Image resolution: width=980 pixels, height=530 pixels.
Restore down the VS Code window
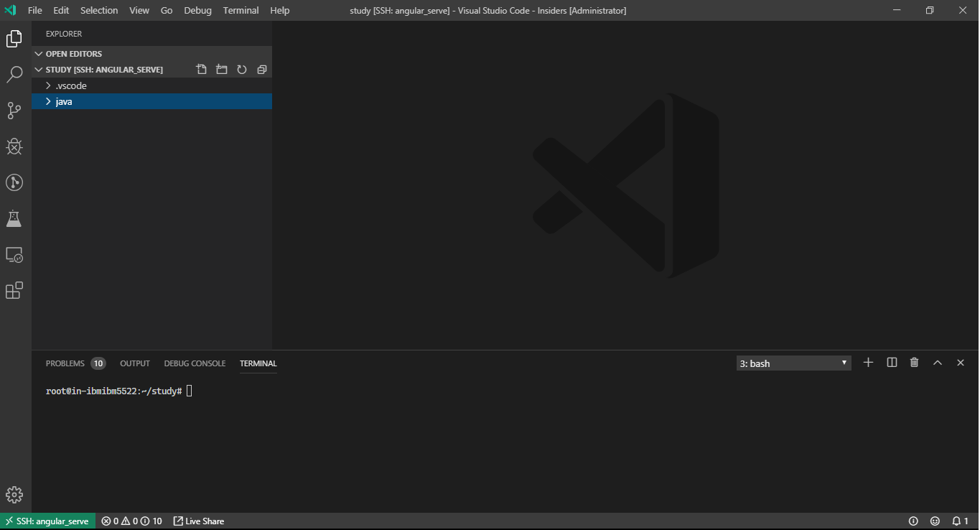(930, 10)
